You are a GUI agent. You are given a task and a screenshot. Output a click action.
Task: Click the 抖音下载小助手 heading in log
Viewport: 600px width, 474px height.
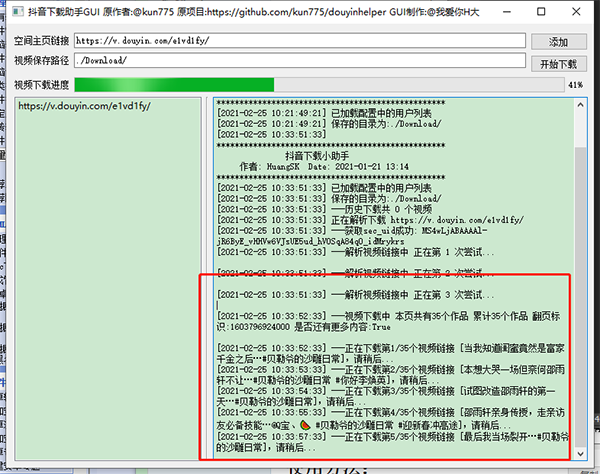(x=317, y=156)
